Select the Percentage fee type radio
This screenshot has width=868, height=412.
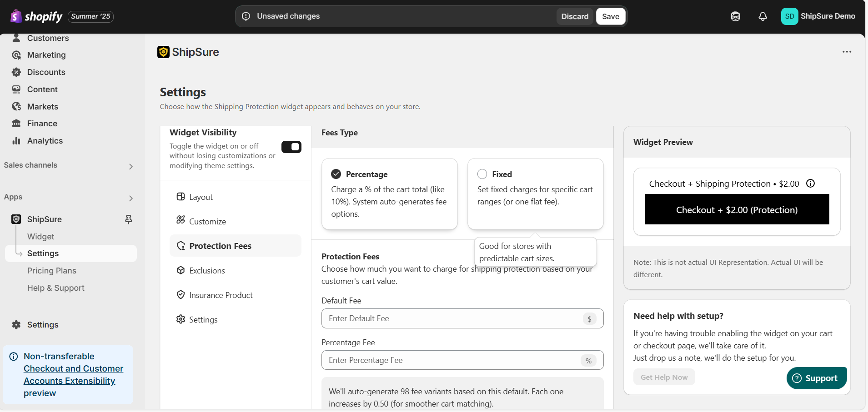pos(336,174)
